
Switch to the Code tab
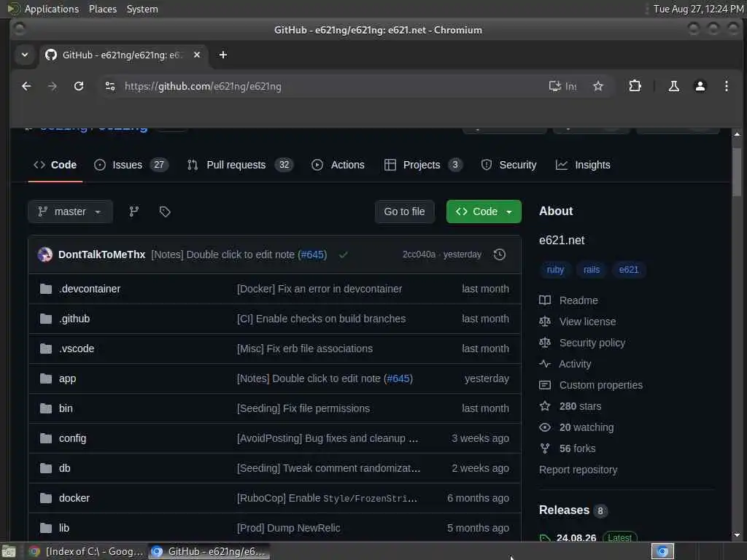pyautogui.click(x=55, y=165)
